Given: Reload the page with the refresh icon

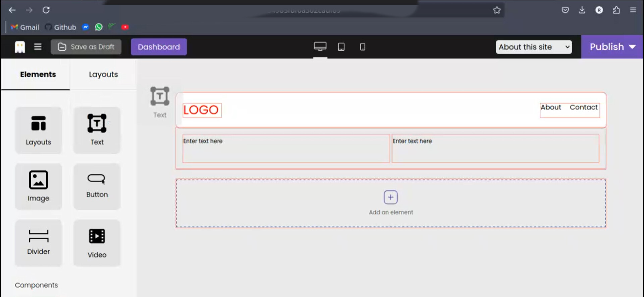Looking at the screenshot, I should click(46, 10).
